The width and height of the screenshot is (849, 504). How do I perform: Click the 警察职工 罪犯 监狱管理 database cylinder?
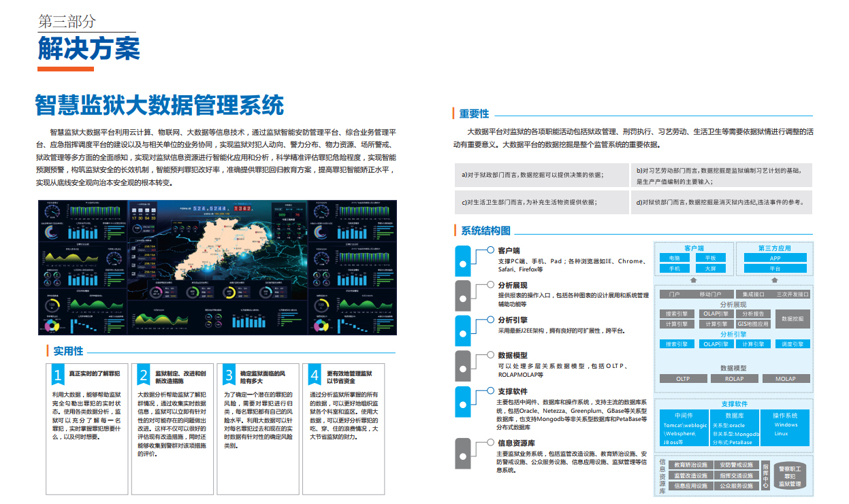point(790,475)
